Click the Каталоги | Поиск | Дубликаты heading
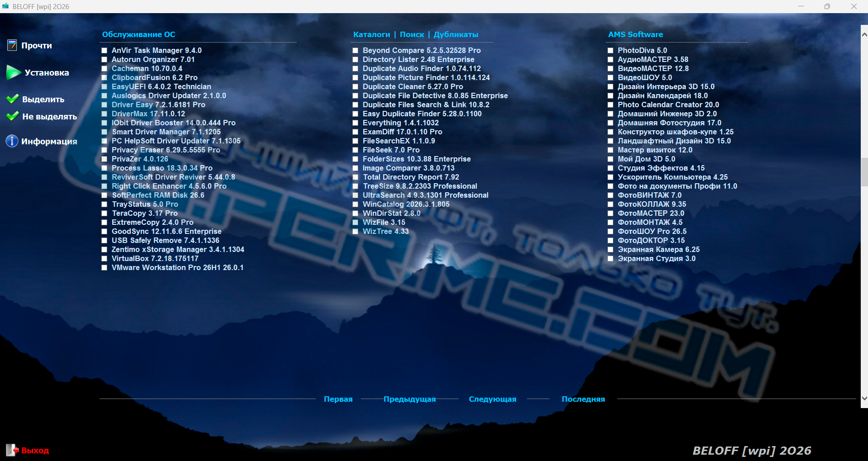Viewport: 868px width, 461px height. click(416, 34)
